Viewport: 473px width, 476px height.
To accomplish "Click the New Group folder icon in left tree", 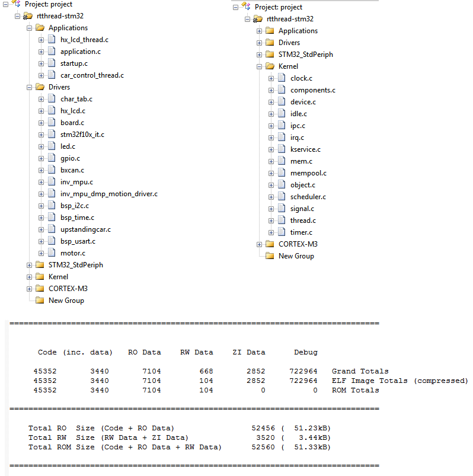I will (40, 300).
